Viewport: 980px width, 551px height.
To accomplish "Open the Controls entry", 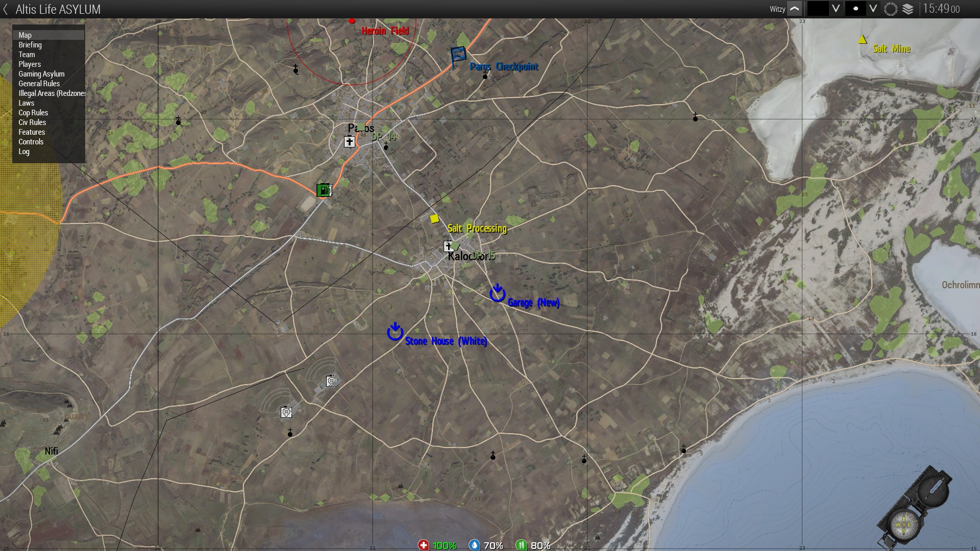I will pos(48,142).
